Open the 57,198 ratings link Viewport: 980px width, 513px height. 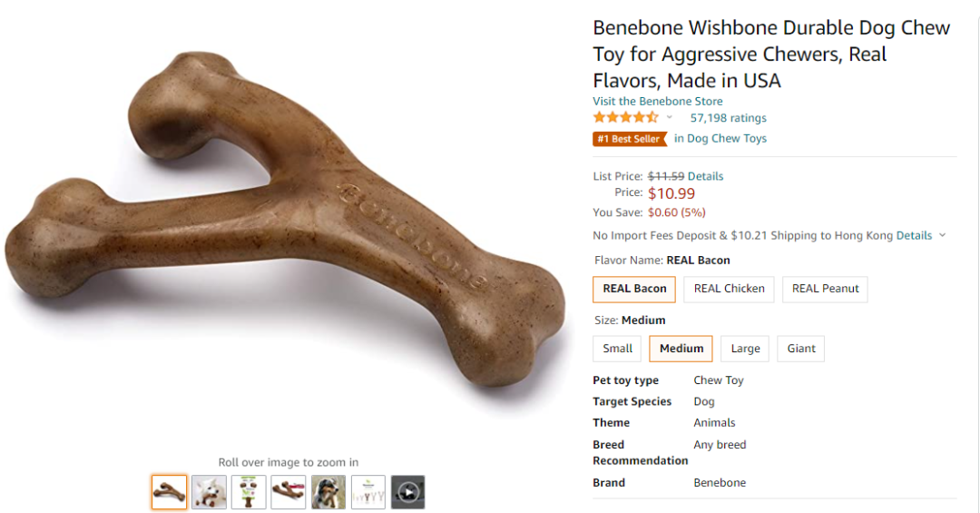pos(728,118)
